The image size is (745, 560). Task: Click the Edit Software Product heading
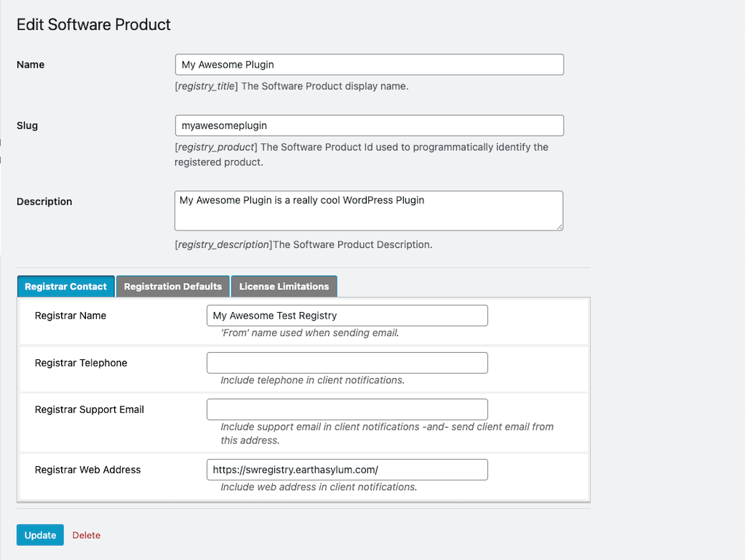94,25
